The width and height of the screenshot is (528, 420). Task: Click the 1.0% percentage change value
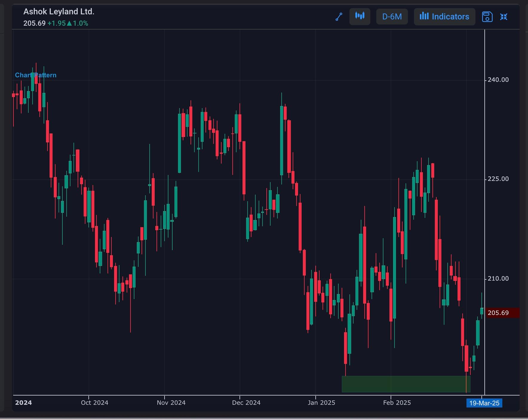[80, 23]
